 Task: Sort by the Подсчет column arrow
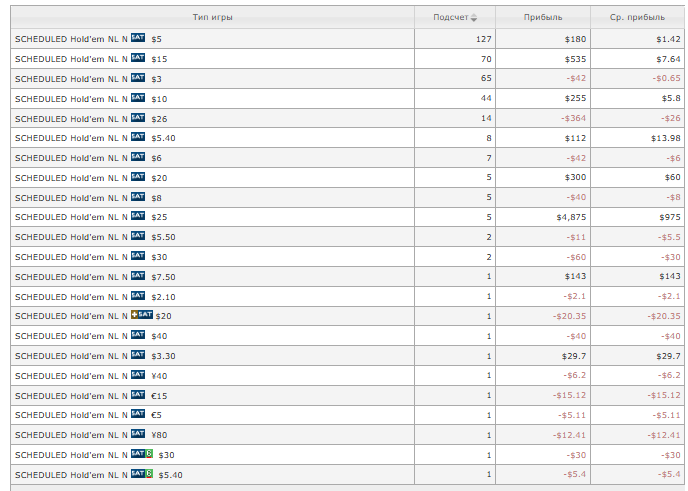click(x=473, y=18)
